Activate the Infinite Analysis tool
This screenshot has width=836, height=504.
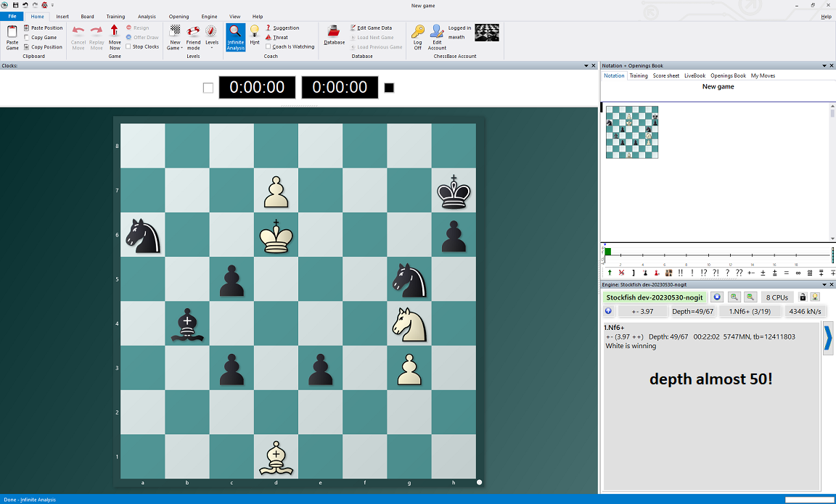235,37
